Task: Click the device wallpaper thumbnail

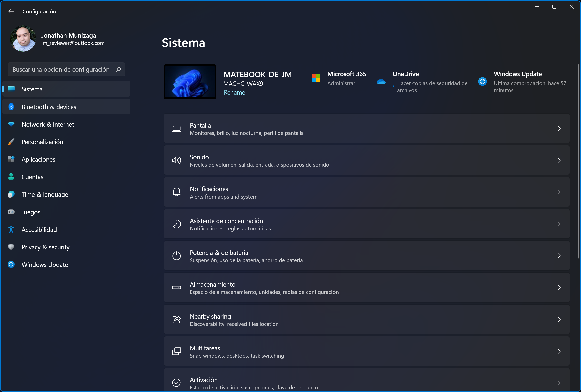Action: click(190, 82)
